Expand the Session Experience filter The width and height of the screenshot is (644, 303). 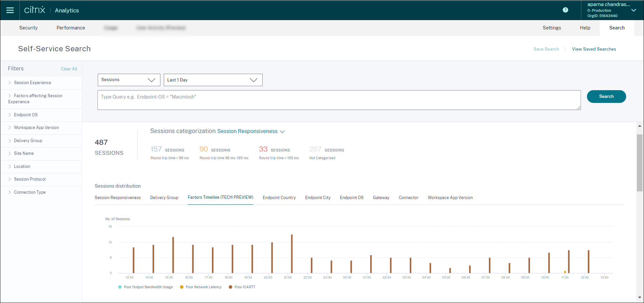point(33,83)
